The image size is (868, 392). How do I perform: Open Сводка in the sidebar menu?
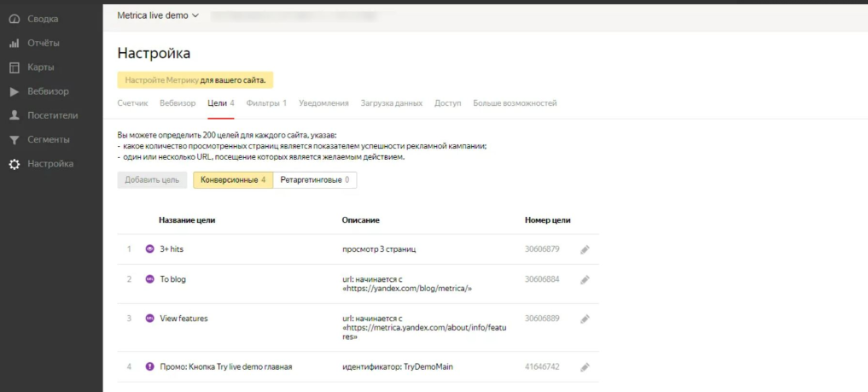(x=43, y=20)
